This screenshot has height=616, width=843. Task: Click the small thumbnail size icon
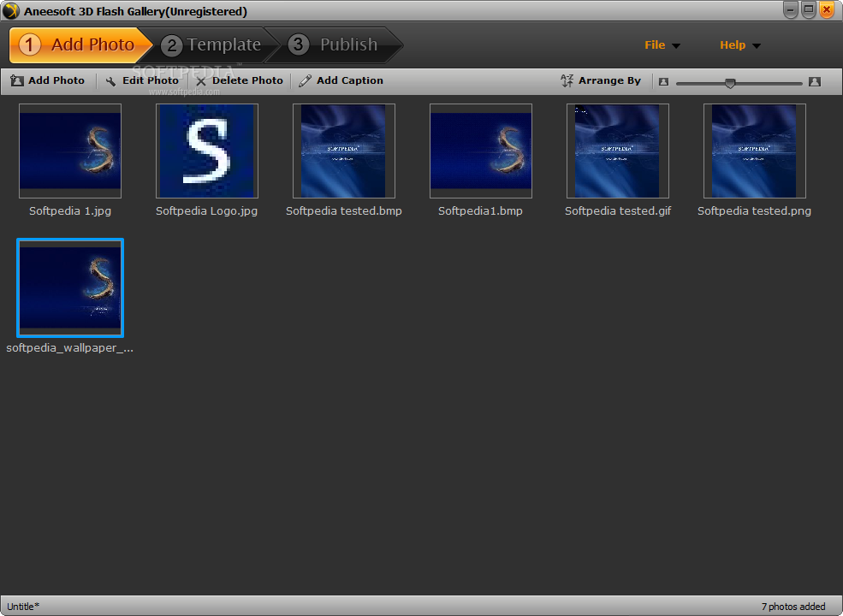coord(664,81)
